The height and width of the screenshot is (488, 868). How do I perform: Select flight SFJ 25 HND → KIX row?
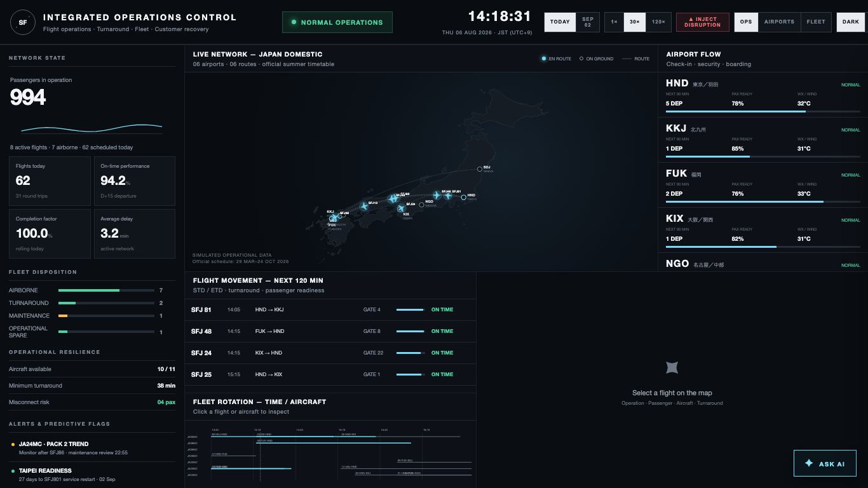tap(330, 375)
